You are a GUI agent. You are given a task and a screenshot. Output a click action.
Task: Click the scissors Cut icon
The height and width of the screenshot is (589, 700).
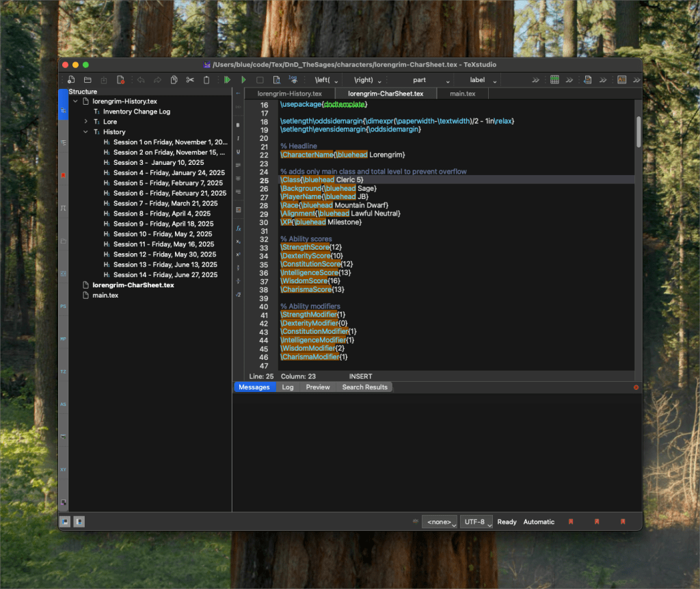click(190, 80)
